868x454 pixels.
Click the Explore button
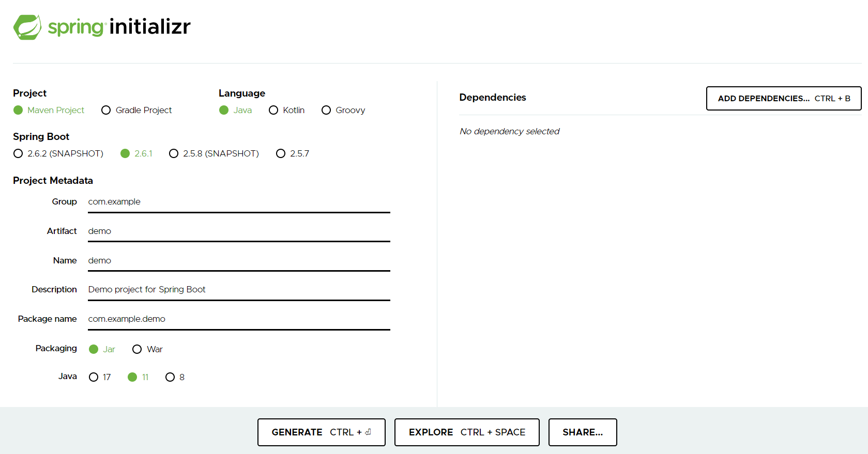(x=467, y=432)
